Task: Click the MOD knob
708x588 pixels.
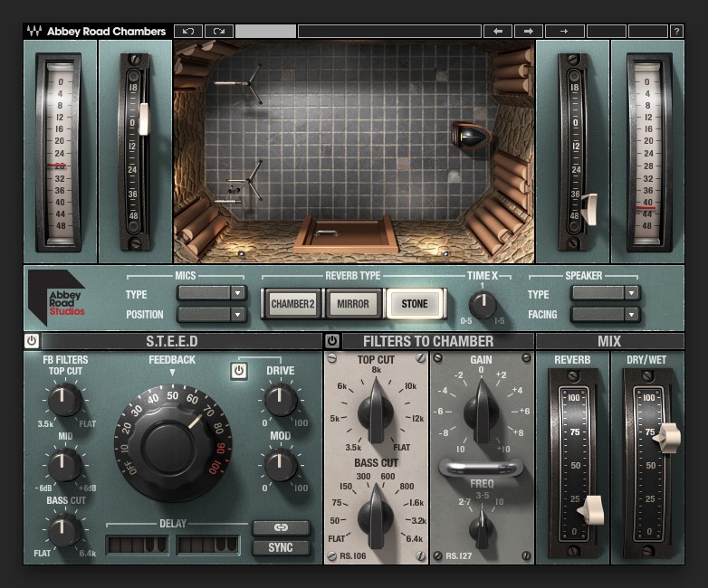Action: (x=281, y=464)
